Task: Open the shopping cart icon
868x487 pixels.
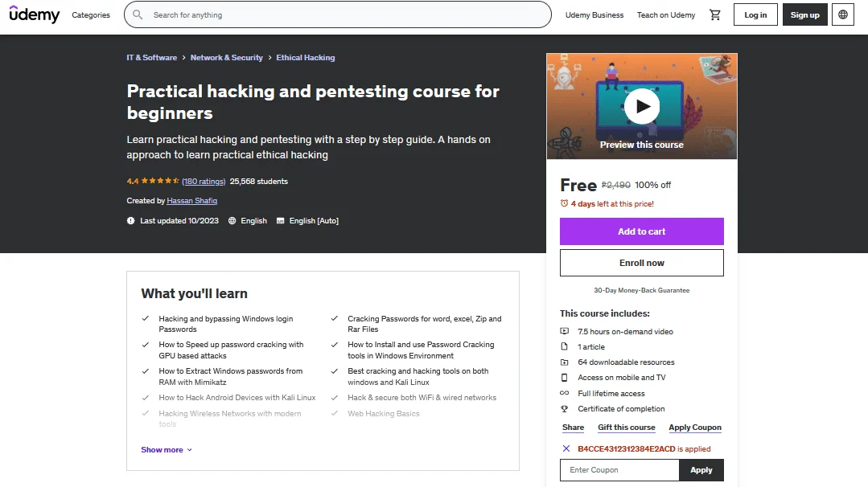Action: coord(714,15)
